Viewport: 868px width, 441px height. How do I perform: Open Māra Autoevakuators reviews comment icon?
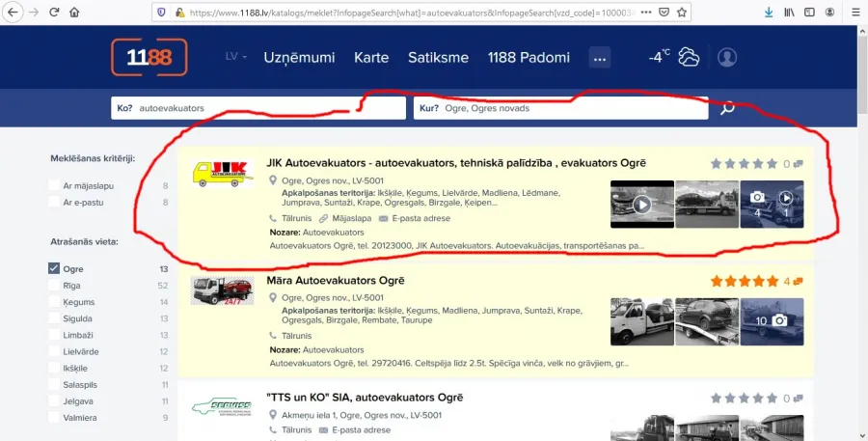click(x=799, y=282)
